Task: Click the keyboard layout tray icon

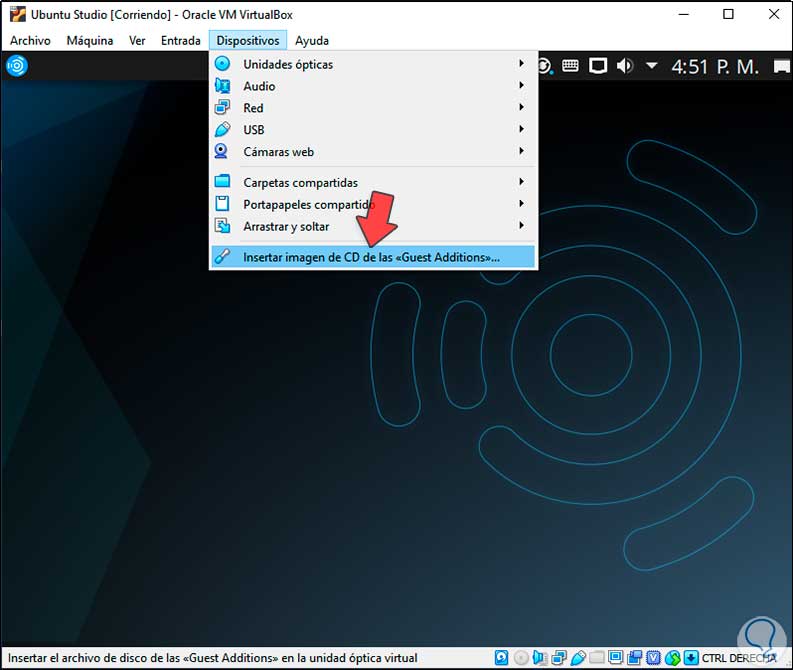Action: point(570,66)
